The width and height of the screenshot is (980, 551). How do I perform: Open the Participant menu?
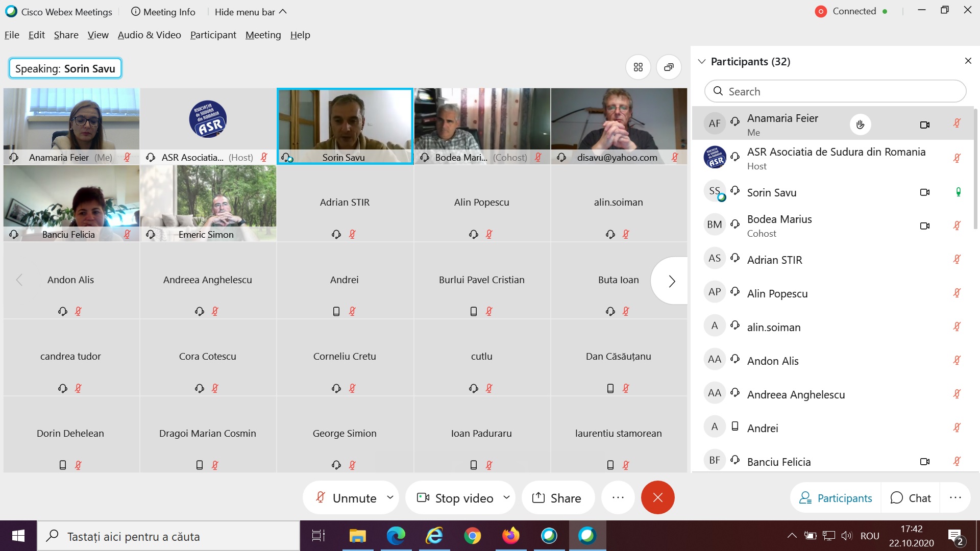[x=213, y=35]
